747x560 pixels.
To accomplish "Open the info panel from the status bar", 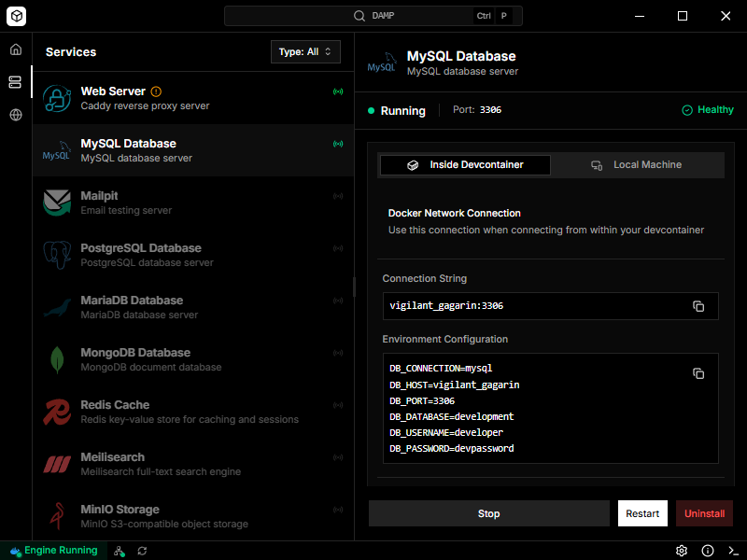I will click(x=707, y=551).
